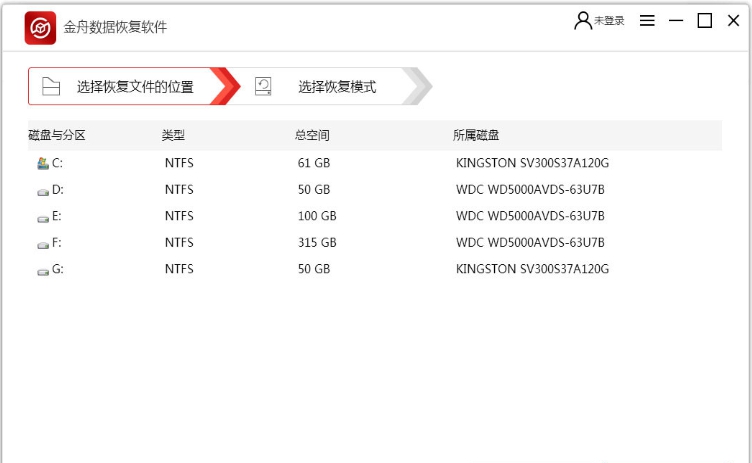Click KINGSTON disk name in C: row

point(532,163)
